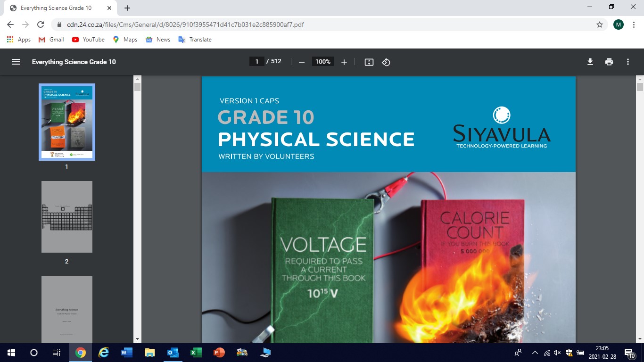Open PowerPoint from the taskbar
The image size is (644, 362).
[219, 352]
